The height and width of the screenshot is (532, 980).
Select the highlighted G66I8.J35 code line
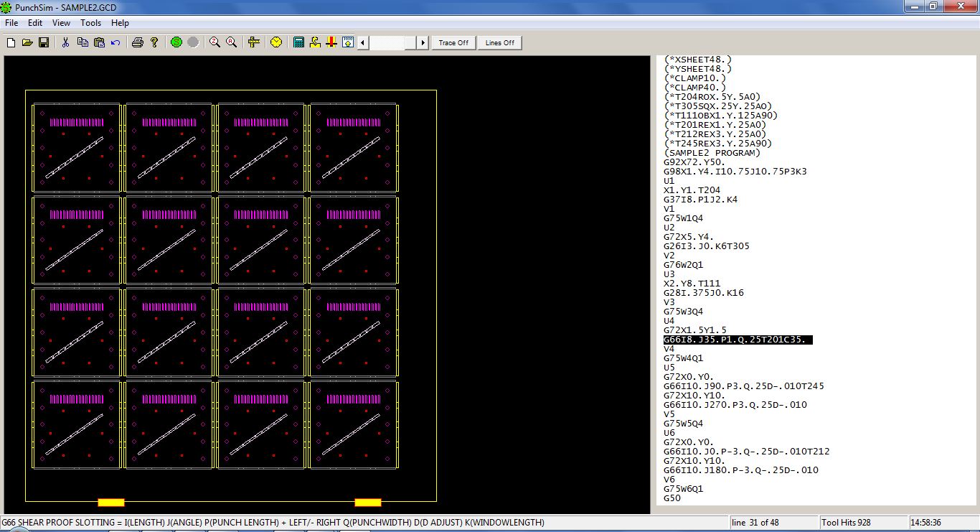tap(738, 340)
